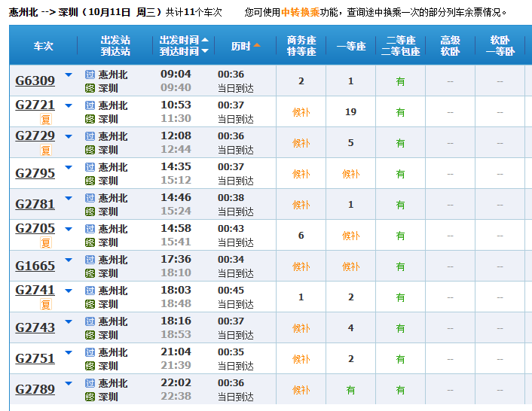The height and width of the screenshot is (411, 532).
Task: Expand stops dropdown arrow for G2729
Action: (69, 136)
